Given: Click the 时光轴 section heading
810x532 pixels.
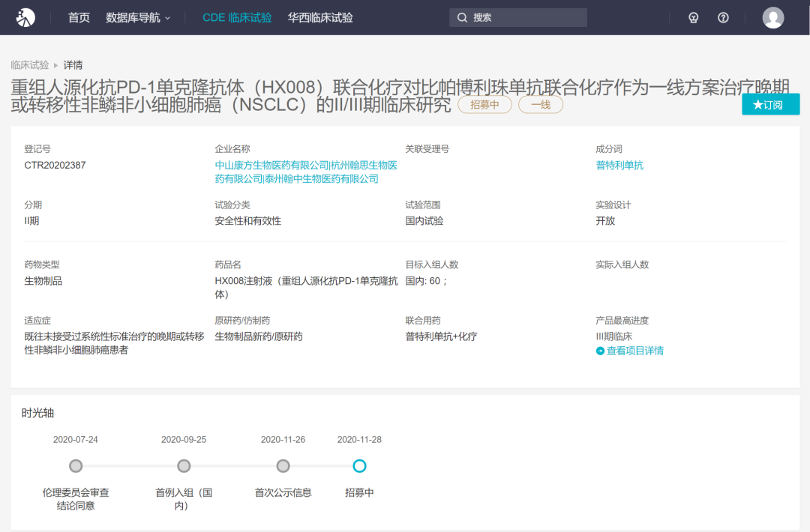Looking at the screenshot, I should 37,413.
